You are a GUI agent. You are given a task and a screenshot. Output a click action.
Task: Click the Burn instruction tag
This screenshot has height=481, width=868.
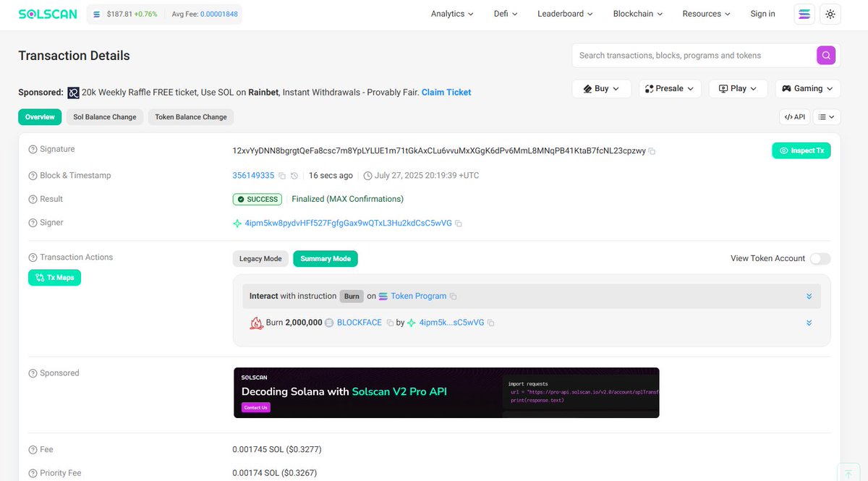(352, 297)
